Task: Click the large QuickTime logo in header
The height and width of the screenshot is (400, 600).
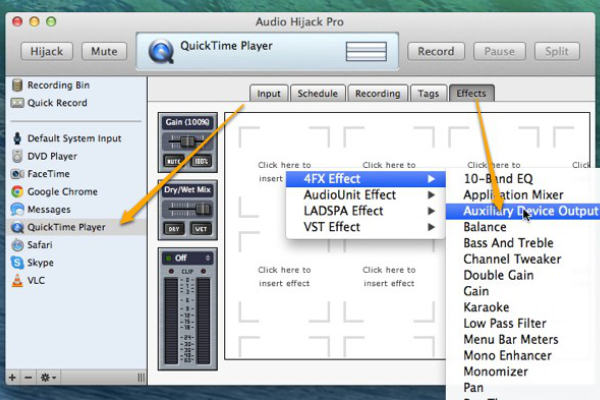Action: tap(161, 51)
